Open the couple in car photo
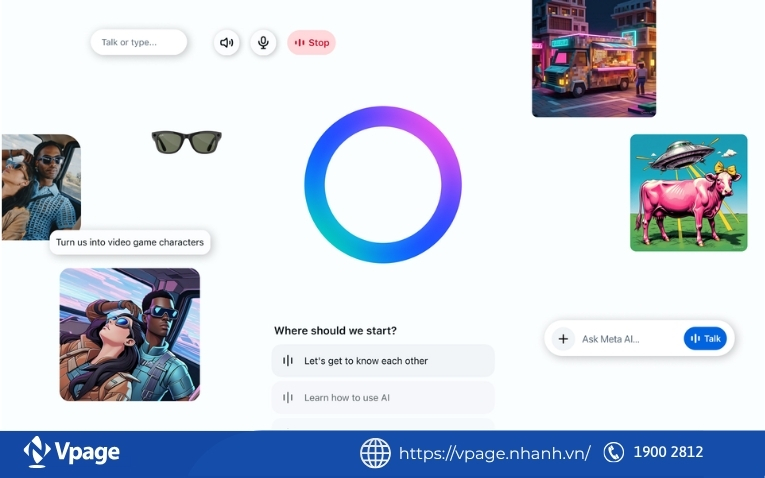This screenshot has width=765, height=478. pyautogui.click(x=41, y=187)
